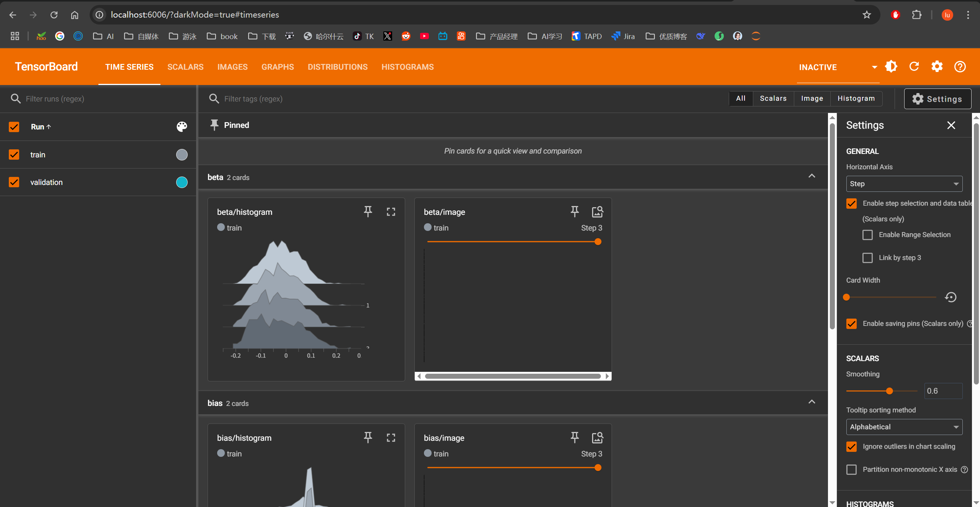Adjust the Smoothing slider handle

890,391
